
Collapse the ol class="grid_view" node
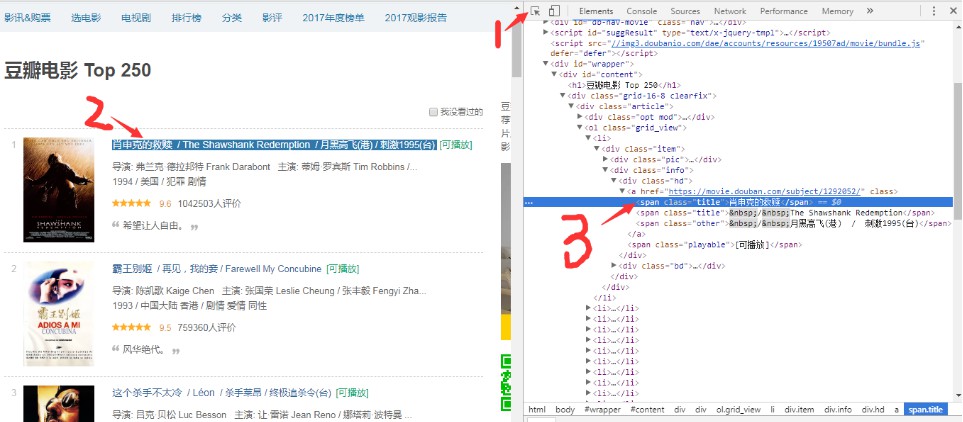(580, 128)
